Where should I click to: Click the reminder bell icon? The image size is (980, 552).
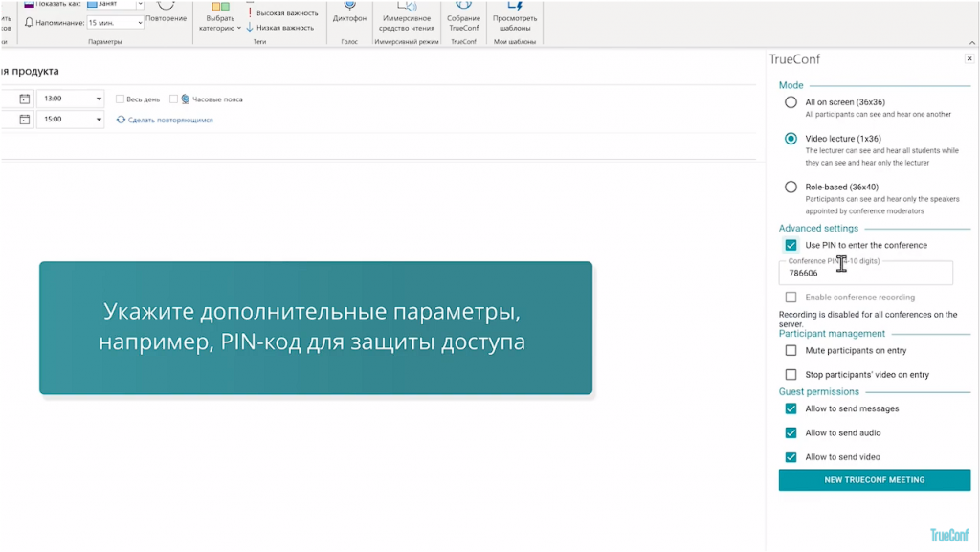tap(29, 22)
